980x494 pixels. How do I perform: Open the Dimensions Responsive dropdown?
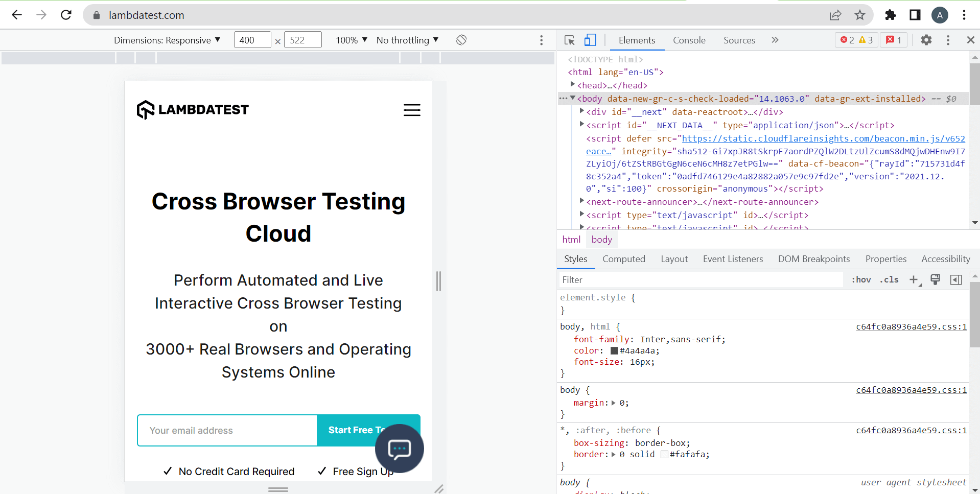[x=167, y=40]
